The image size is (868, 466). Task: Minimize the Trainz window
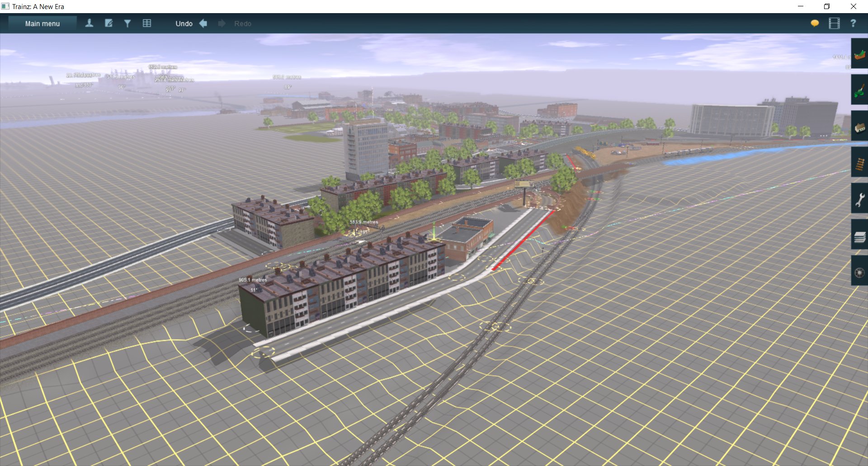[x=801, y=6]
